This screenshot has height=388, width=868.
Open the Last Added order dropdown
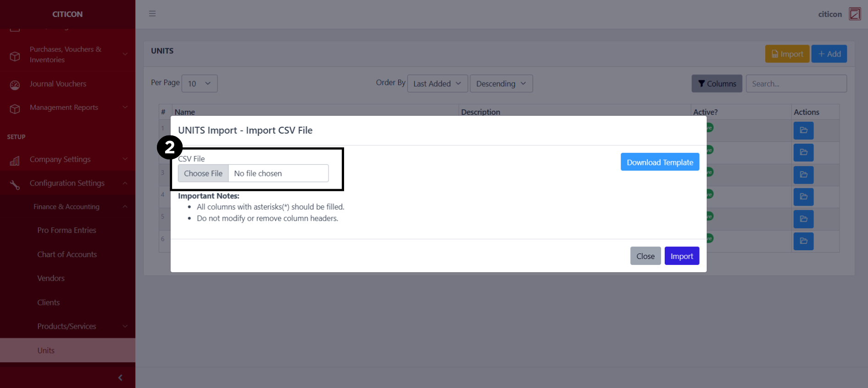coord(437,84)
